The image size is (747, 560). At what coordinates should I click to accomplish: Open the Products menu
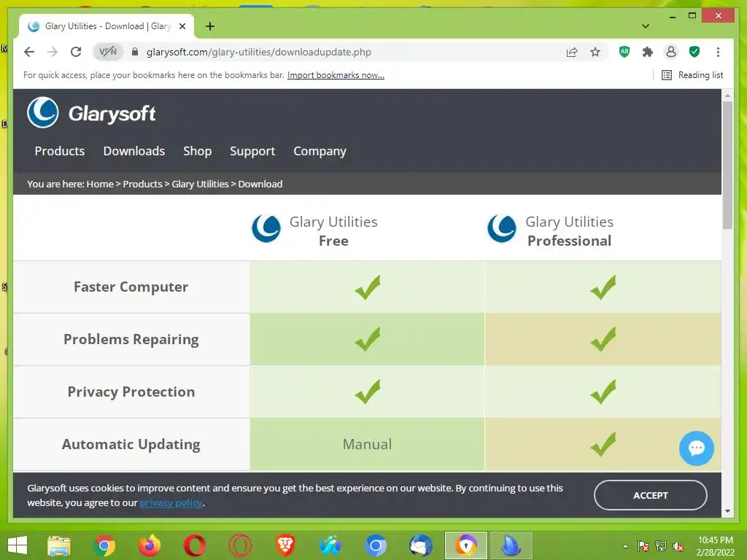tap(60, 151)
